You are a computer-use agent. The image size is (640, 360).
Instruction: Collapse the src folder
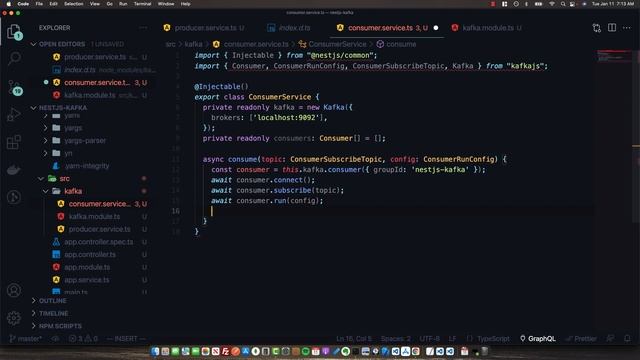tap(64, 178)
